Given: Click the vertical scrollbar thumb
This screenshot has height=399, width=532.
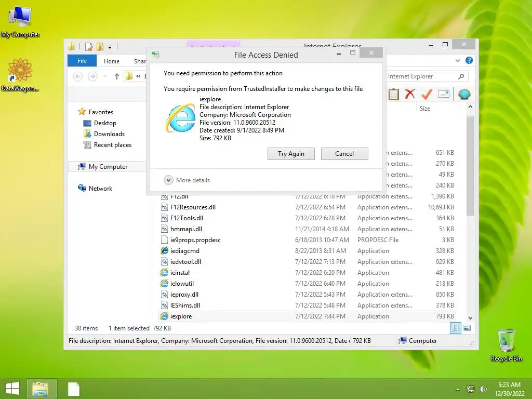Looking at the screenshot, I should click(470, 165).
